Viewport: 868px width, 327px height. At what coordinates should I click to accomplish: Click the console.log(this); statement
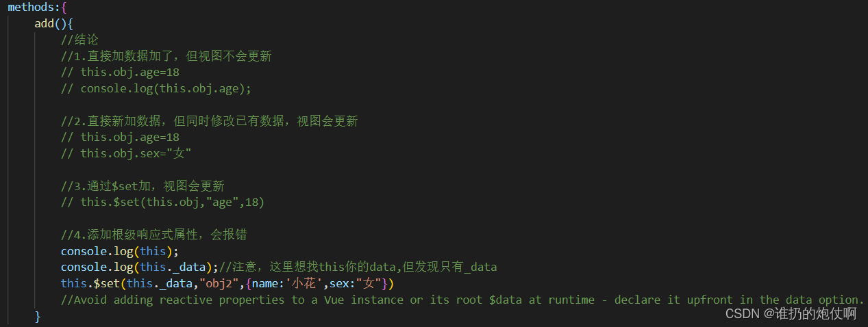[120, 251]
